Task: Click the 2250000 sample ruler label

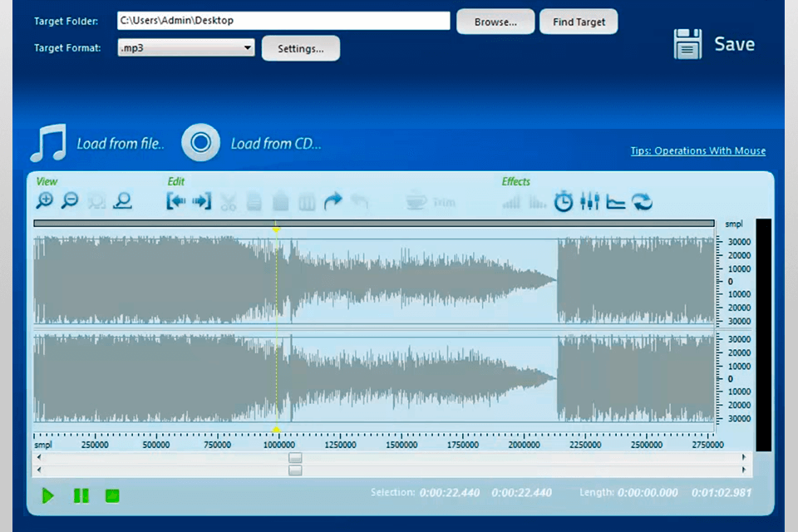Action: pos(585,445)
